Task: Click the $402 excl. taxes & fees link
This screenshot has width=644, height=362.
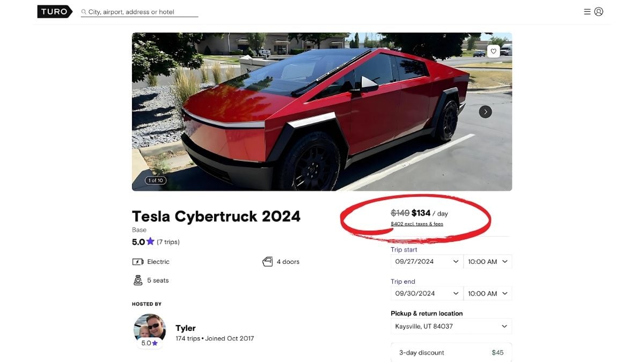Action: pos(417,224)
